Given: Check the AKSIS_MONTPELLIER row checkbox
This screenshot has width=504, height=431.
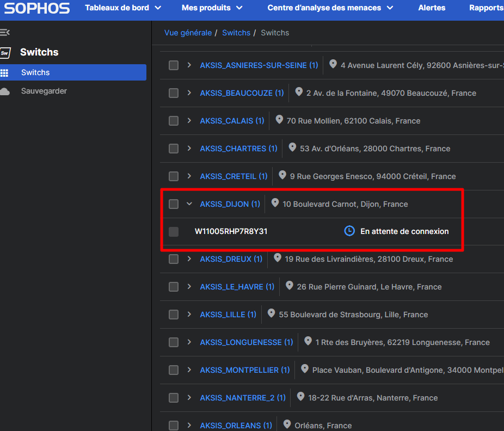Looking at the screenshot, I should [174, 370].
